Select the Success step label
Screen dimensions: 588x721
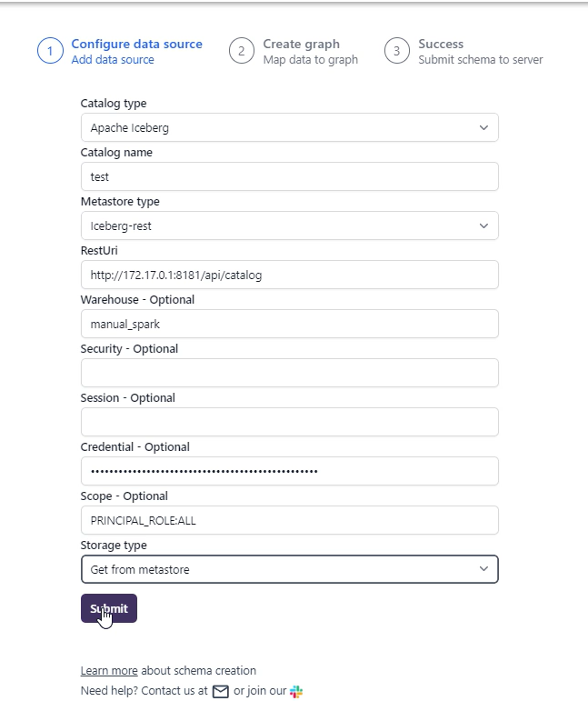click(441, 44)
